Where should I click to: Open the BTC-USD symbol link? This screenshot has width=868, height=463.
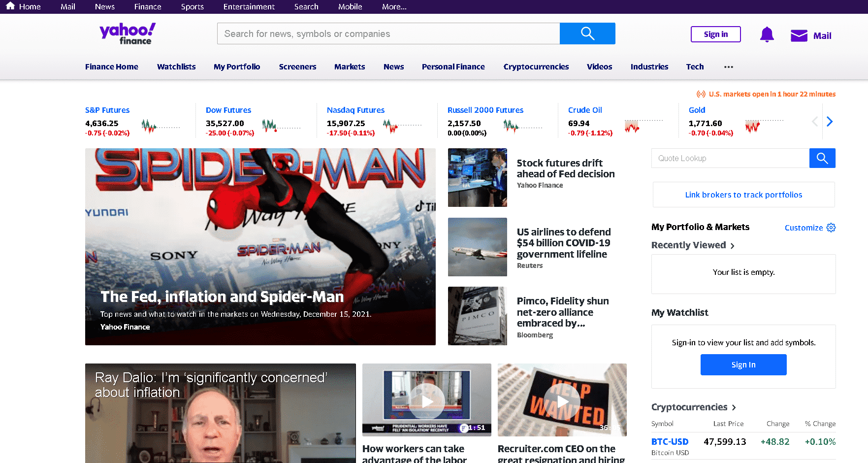click(x=670, y=442)
